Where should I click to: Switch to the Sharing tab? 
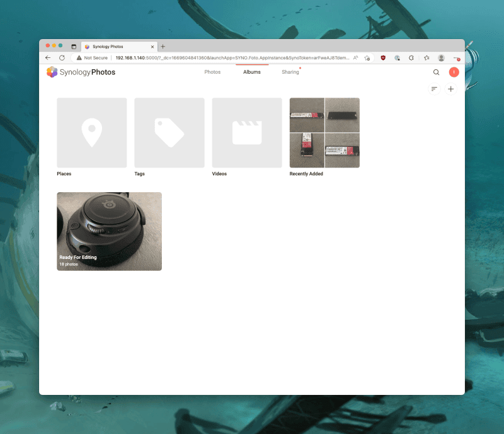[x=290, y=72]
